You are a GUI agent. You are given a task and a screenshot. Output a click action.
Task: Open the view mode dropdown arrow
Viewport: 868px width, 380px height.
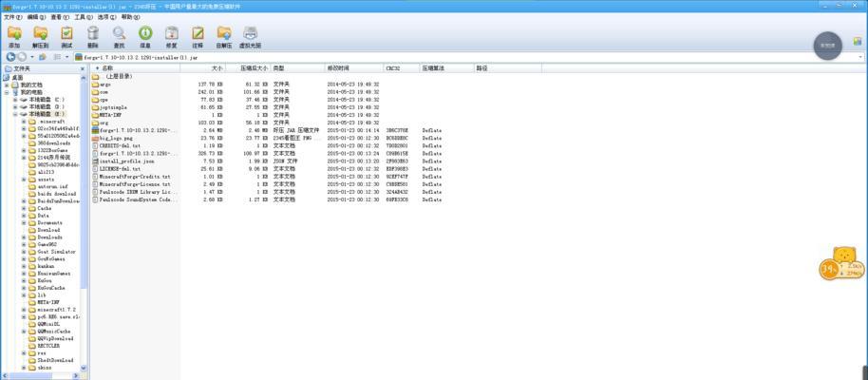pos(67,57)
